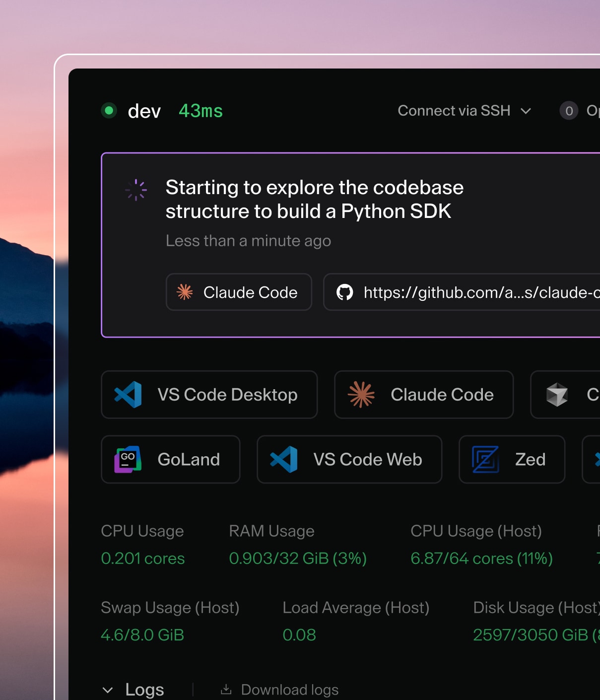Click the green running status dot next to dev
This screenshot has width=600, height=700.
tap(109, 110)
